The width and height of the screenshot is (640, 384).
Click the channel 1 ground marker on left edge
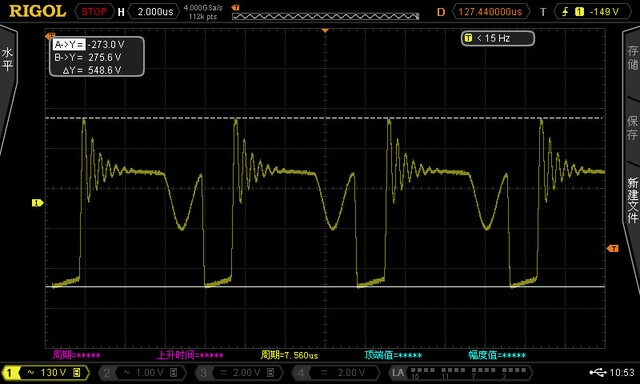(37, 202)
